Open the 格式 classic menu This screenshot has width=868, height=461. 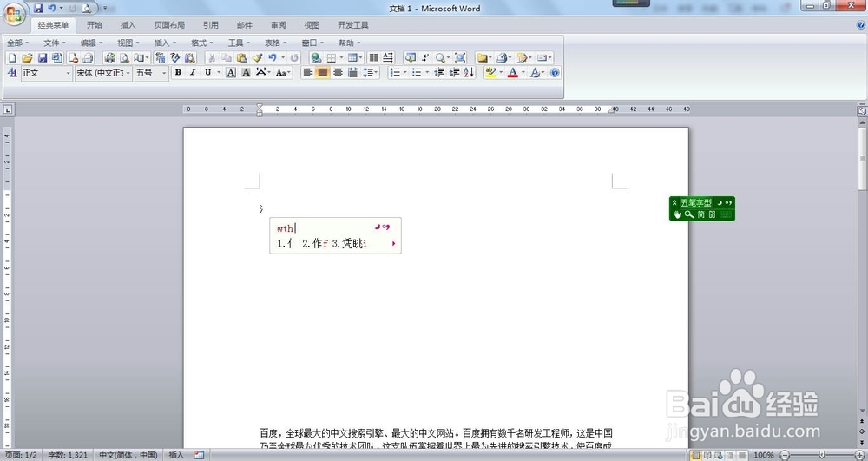201,43
